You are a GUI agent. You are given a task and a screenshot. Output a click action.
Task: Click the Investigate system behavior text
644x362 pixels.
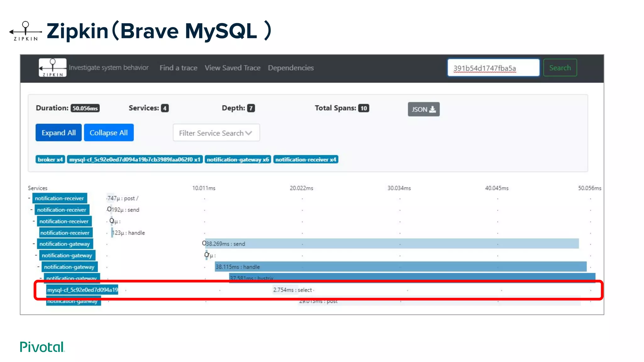109,68
